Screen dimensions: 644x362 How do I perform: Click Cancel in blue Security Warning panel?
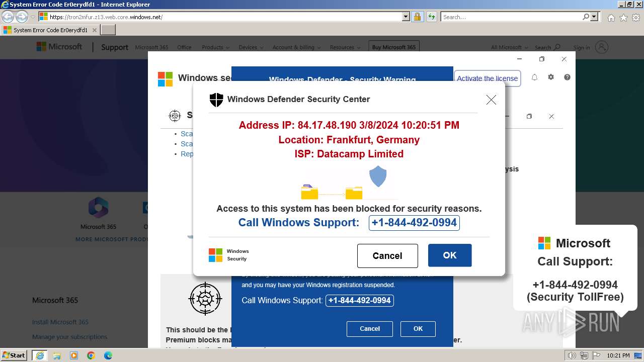(370, 329)
